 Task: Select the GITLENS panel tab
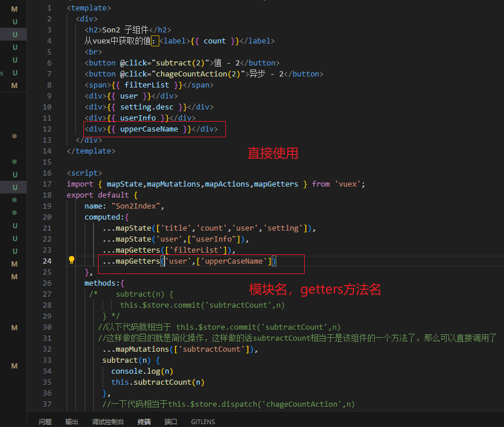click(x=203, y=421)
